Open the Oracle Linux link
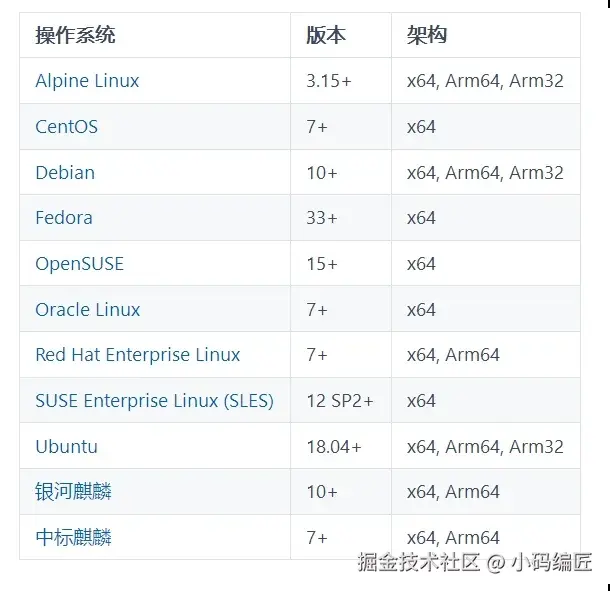The image size is (610, 591). tap(88, 310)
